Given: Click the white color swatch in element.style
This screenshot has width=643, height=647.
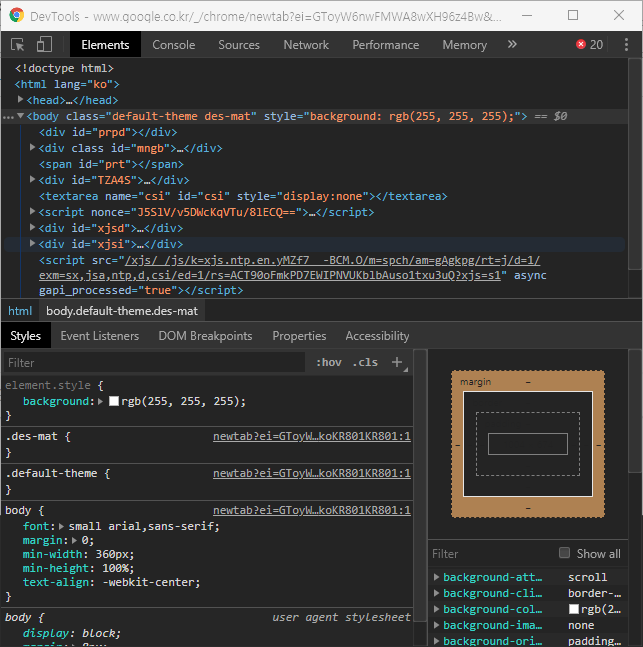Looking at the screenshot, I should [113, 401].
